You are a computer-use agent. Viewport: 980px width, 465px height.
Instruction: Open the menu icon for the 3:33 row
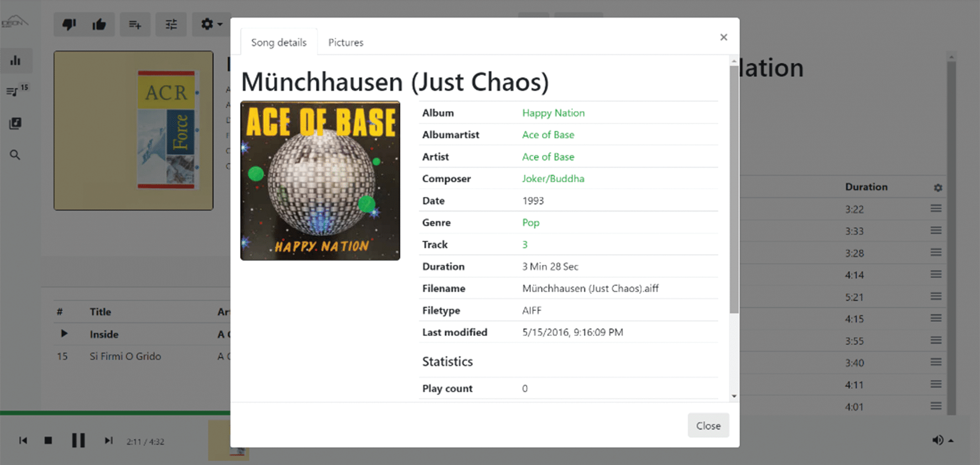(936, 230)
